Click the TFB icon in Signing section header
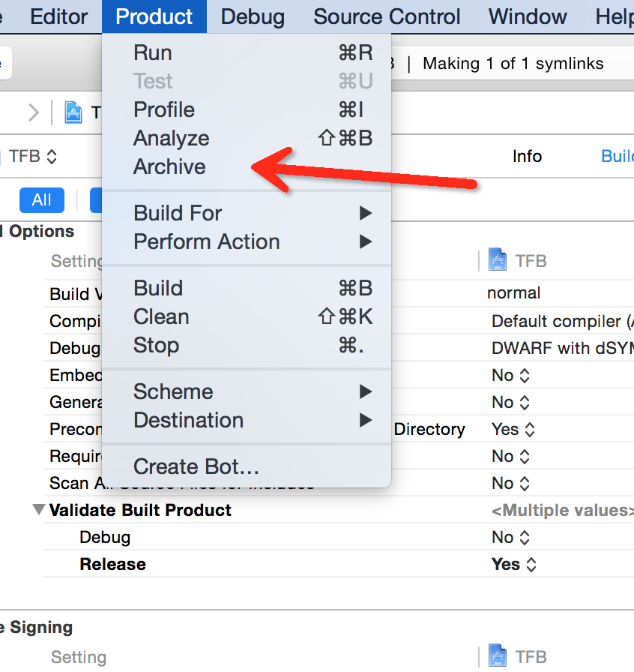634x672 pixels. 498,655
